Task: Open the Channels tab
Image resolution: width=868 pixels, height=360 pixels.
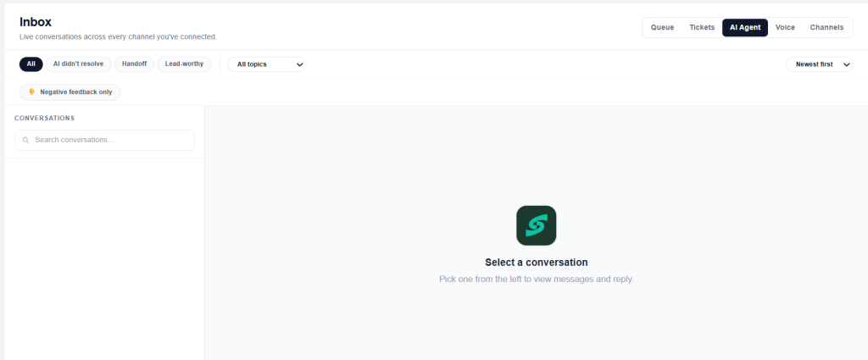Action: [x=827, y=28]
